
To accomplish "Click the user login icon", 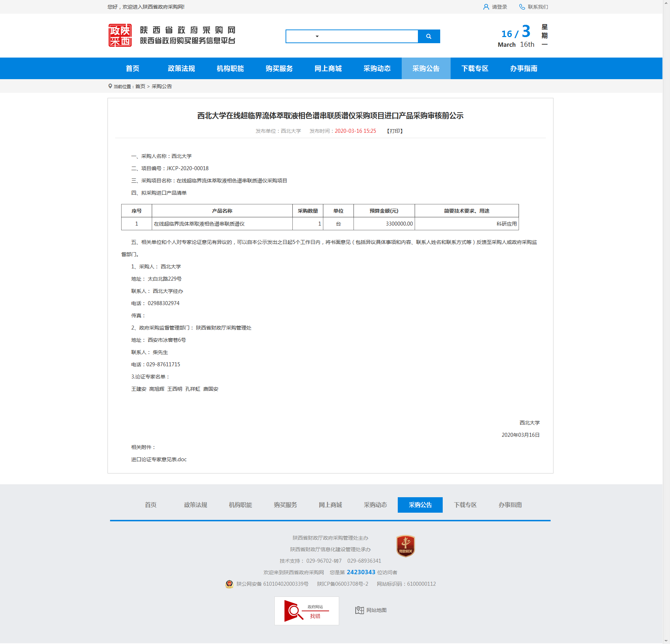I will [x=486, y=7].
